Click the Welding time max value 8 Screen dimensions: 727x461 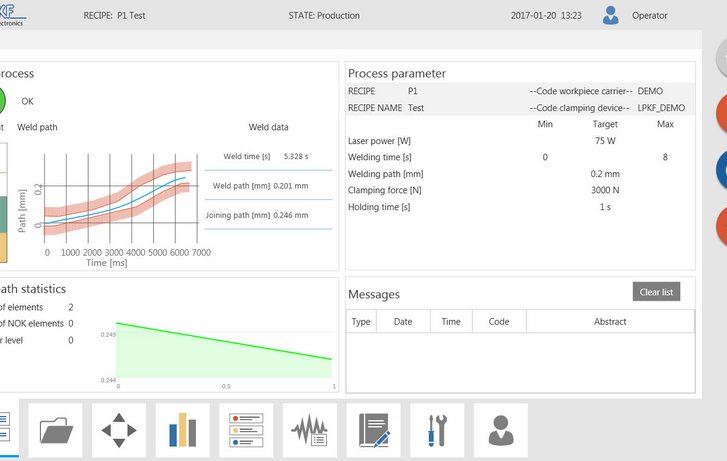pos(665,157)
